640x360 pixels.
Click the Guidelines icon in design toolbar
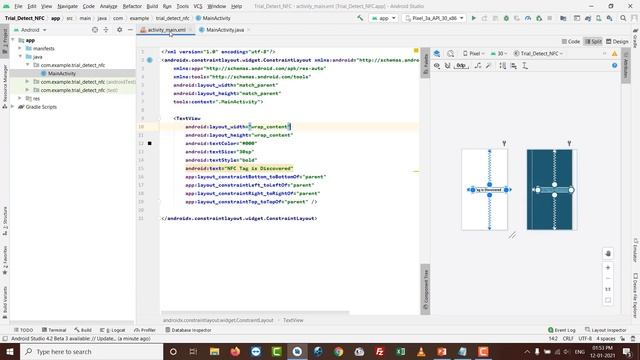pyautogui.click(x=525, y=66)
